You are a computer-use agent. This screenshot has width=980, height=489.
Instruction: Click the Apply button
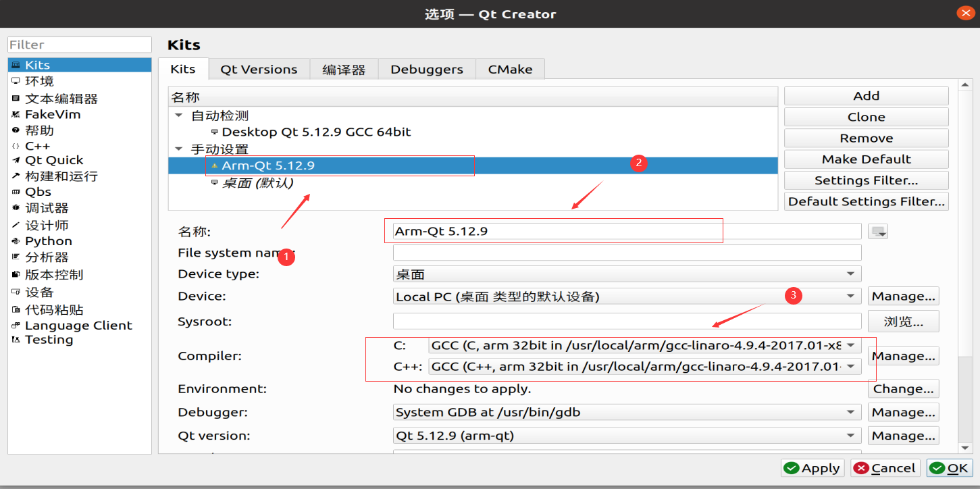coord(813,468)
